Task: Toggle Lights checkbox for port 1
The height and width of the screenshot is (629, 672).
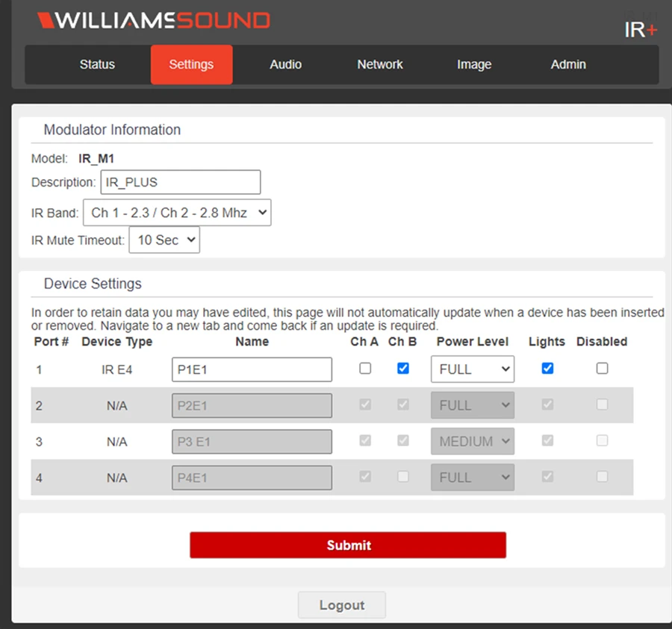Action: click(547, 368)
